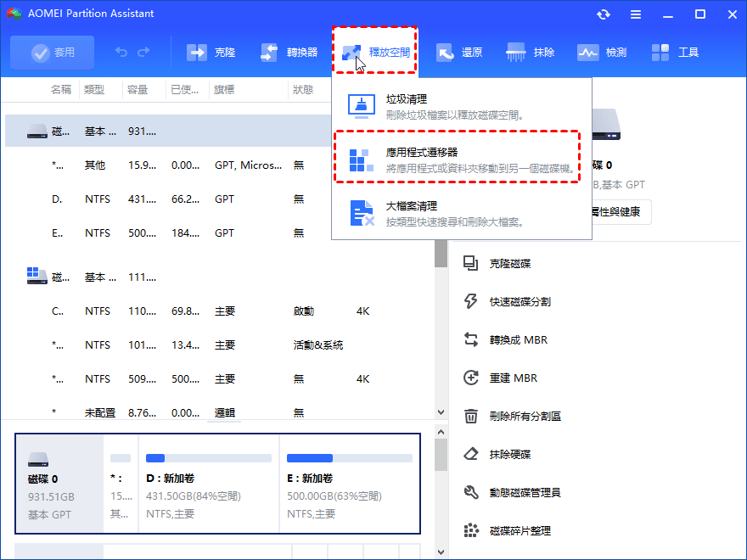Screen dimensions: 747x560
Task: Click the 應用程式遷移器 blue squares icon
Action: coord(361,160)
